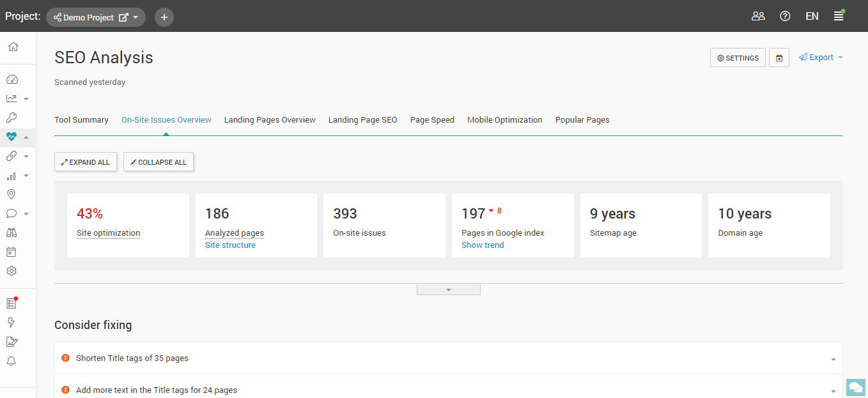Open the map pin location icon
Image resolution: width=868 pixels, height=398 pixels.
click(12, 195)
